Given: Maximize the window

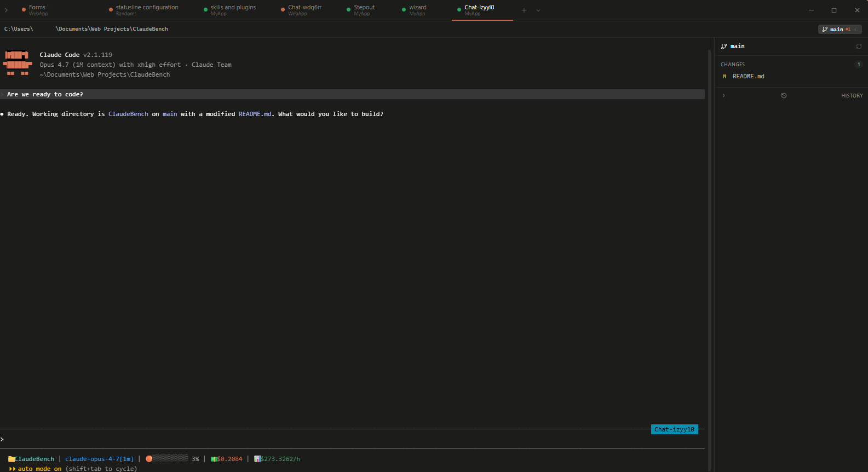Looking at the screenshot, I should pos(834,10).
